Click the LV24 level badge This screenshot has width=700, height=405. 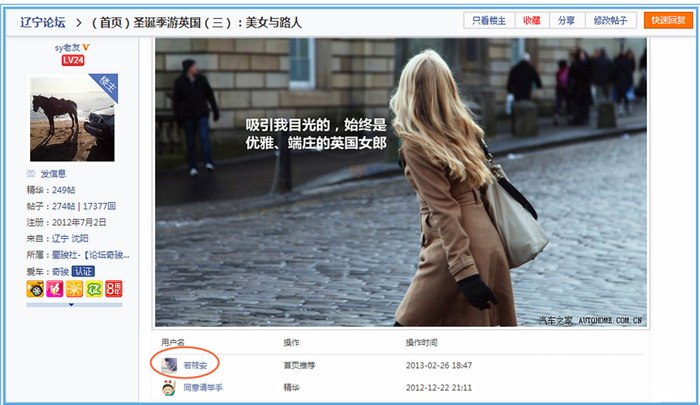click(x=72, y=60)
